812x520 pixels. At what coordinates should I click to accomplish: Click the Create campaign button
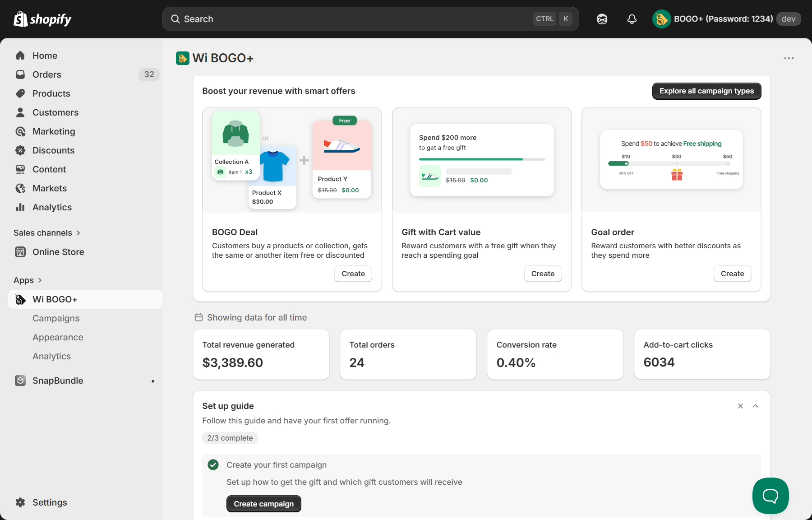click(263, 504)
